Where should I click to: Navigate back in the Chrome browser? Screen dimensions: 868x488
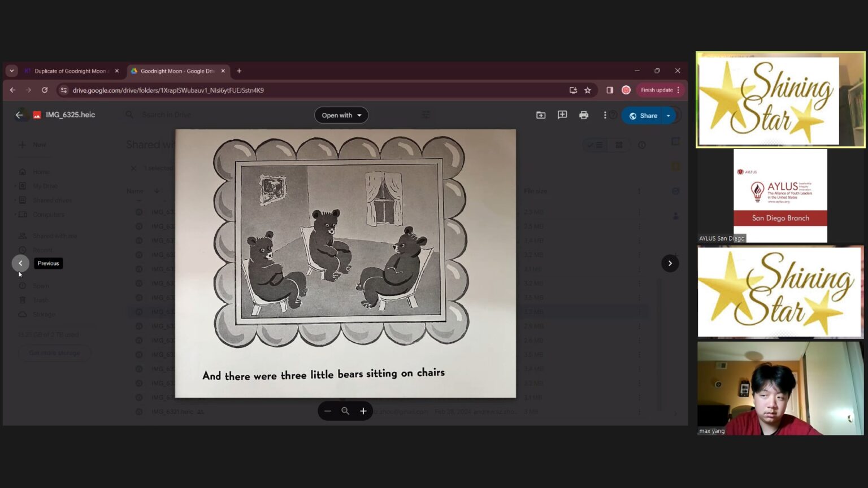pos(12,90)
